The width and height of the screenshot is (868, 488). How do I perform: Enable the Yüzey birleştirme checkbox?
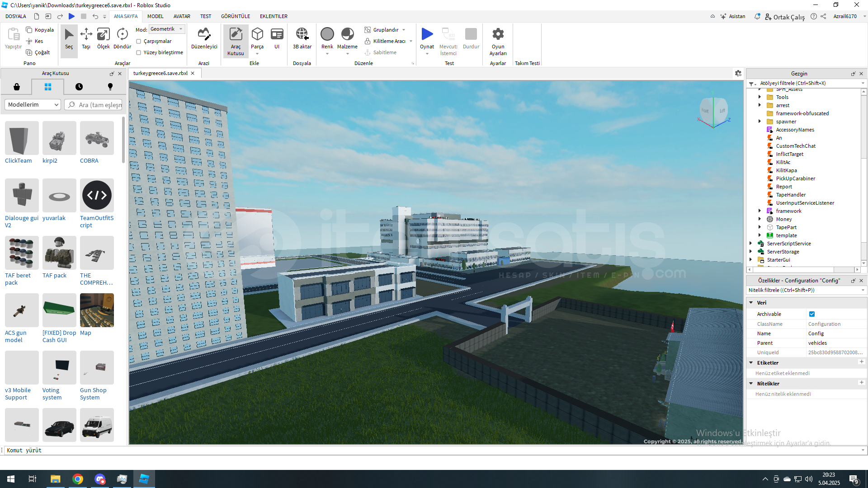[139, 52]
